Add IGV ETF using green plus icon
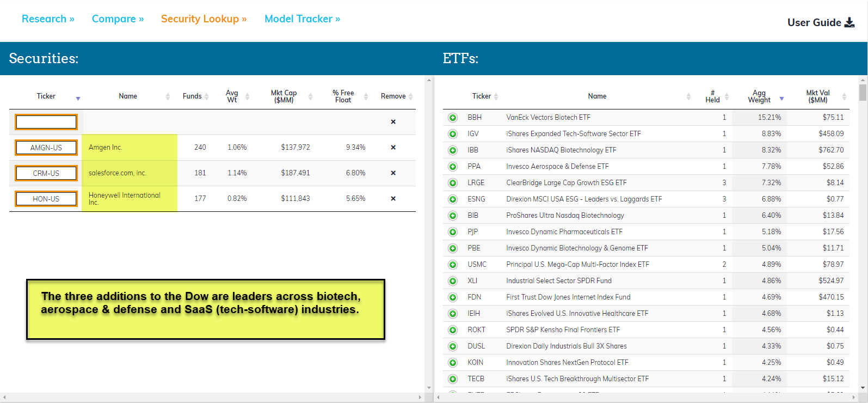This screenshot has height=403, width=868. pos(453,134)
